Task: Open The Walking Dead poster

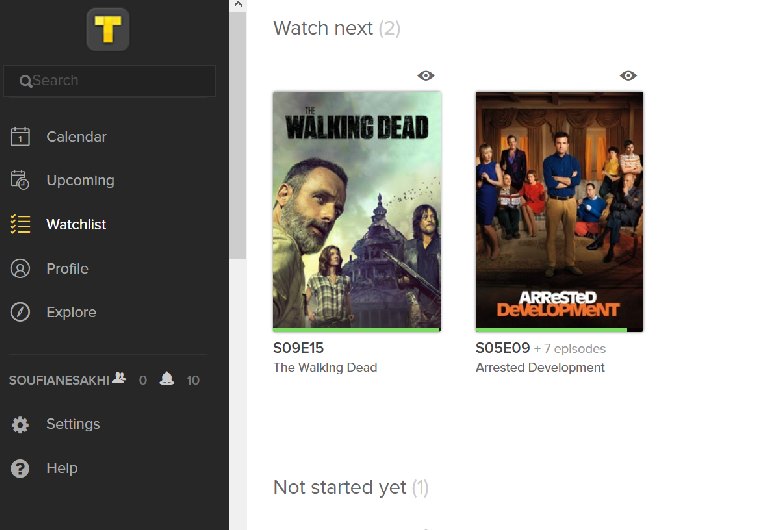Action: [357, 210]
